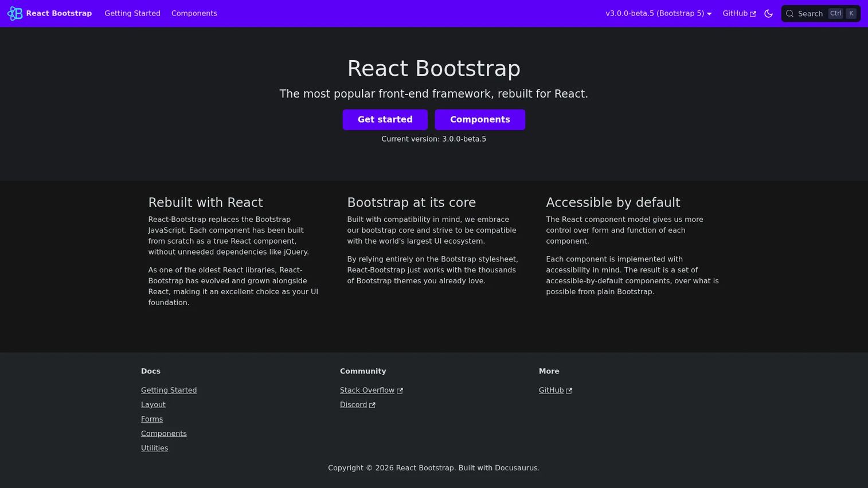Image resolution: width=868 pixels, height=488 pixels.
Task: Click the 'More' footer column heading
Action: point(549,372)
